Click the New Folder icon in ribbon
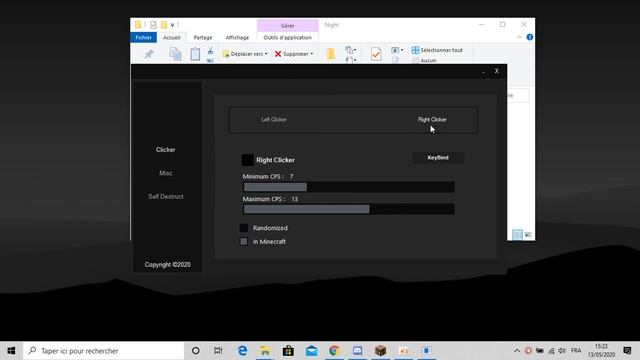Image resolution: width=640 pixels, height=360 pixels. pos(331,54)
